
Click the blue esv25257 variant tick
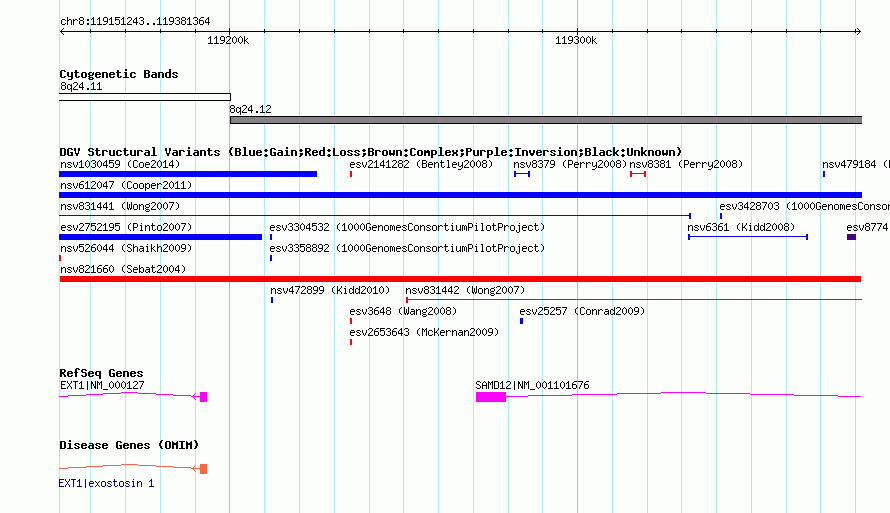pyautogui.click(x=522, y=321)
